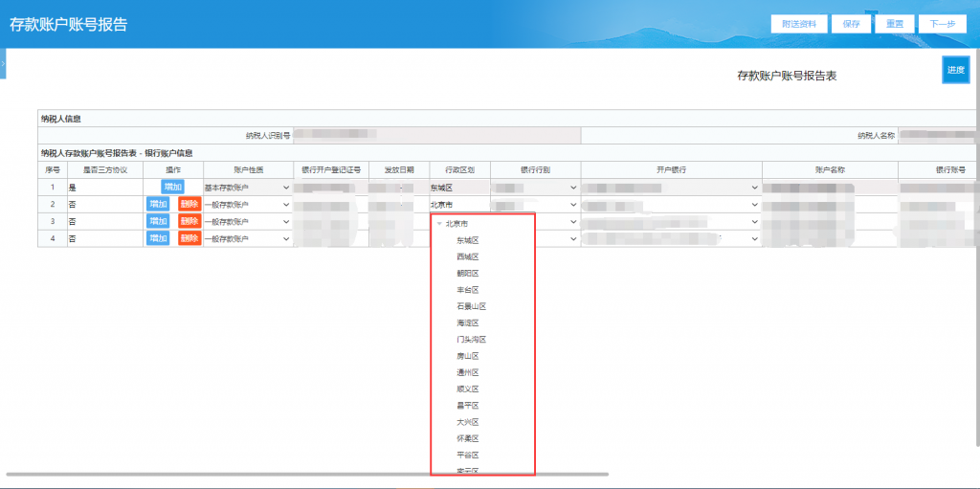Click 行政区划 field showing 东城区 in row 1

tap(459, 187)
